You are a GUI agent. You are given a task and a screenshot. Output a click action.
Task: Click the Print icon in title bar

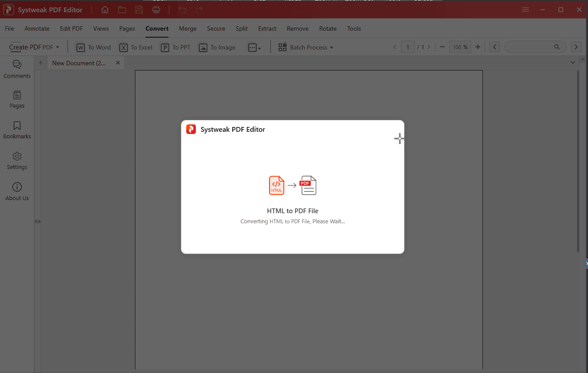coord(156,10)
